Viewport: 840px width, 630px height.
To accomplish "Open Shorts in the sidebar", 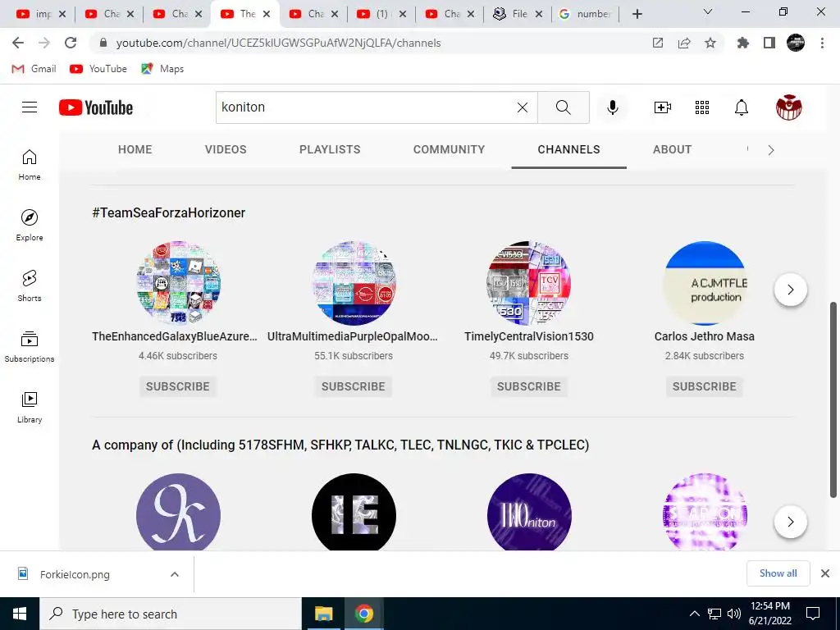I will (30, 285).
